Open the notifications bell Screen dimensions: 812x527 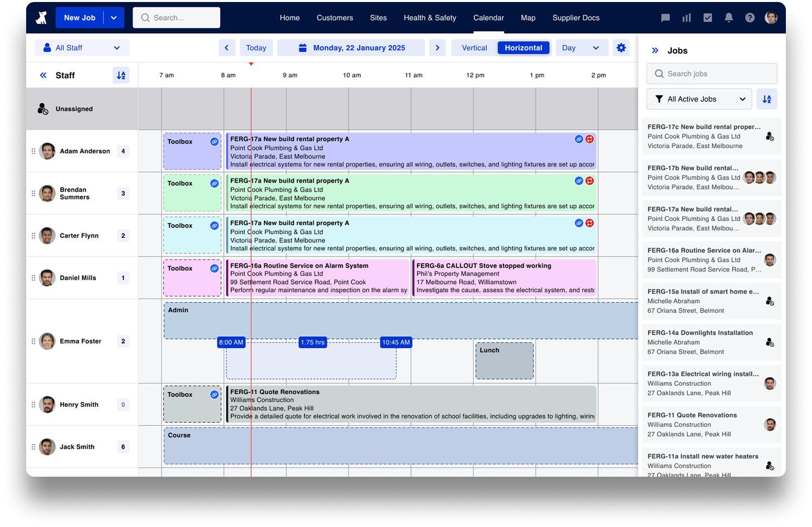click(729, 18)
